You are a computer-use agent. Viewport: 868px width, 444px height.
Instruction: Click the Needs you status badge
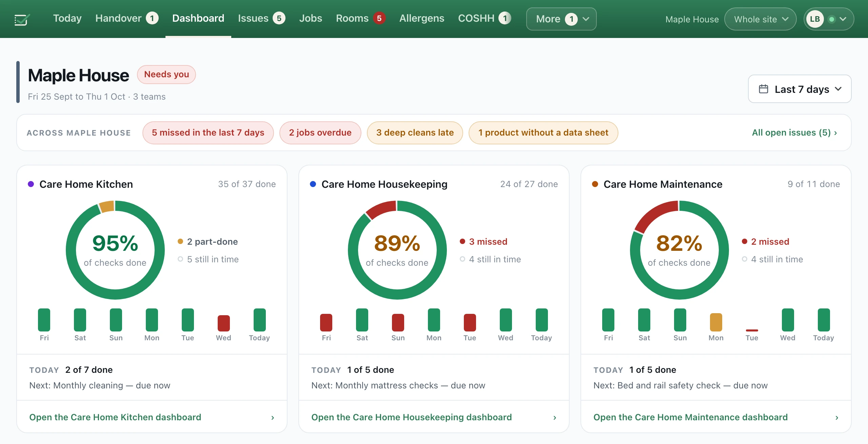pos(166,74)
